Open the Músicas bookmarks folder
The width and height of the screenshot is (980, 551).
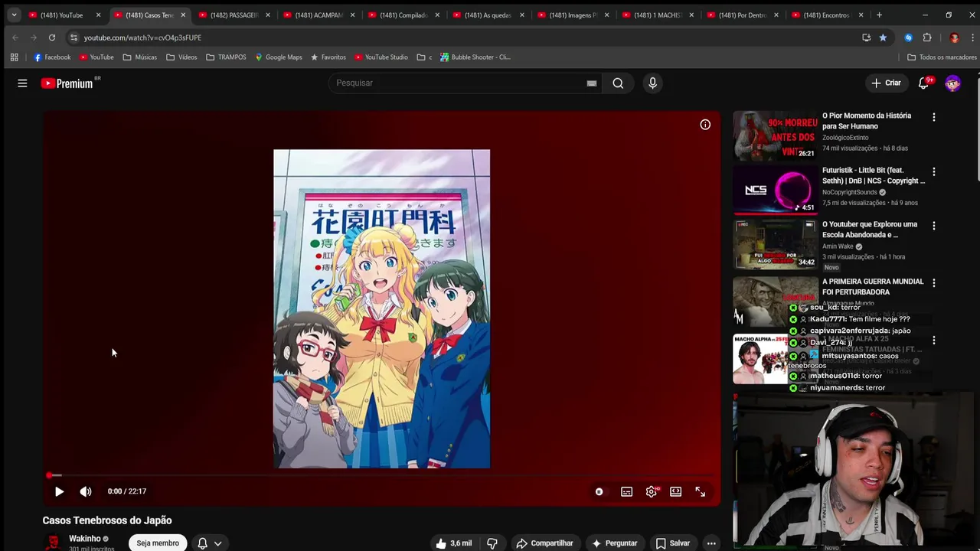(x=139, y=57)
